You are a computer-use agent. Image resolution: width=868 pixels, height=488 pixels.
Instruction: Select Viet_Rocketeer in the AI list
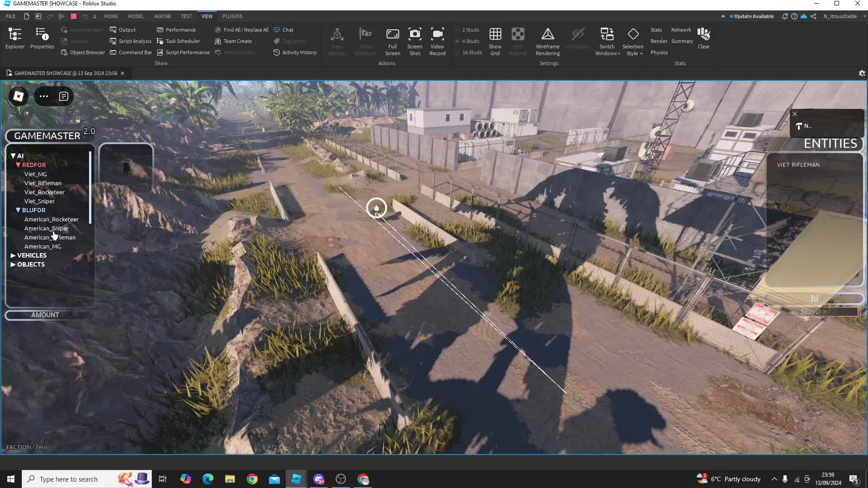[44, 192]
